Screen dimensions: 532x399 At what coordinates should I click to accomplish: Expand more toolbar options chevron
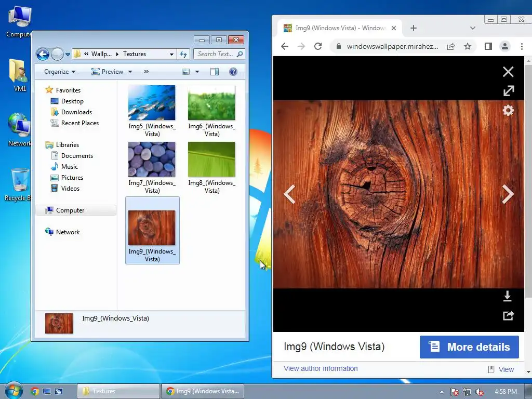[146, 72]
